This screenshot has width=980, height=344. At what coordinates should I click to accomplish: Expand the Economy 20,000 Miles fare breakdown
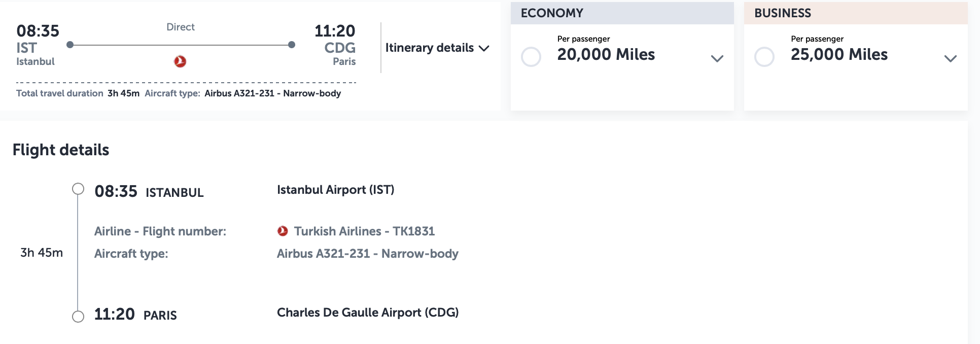717,58
